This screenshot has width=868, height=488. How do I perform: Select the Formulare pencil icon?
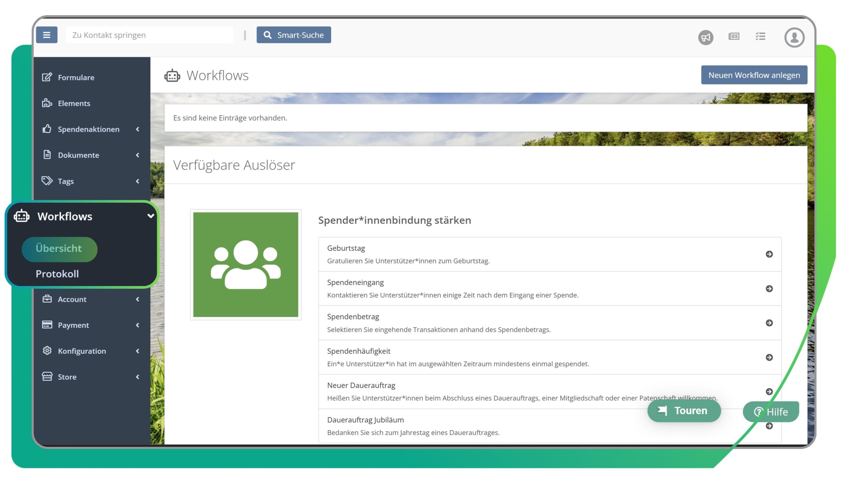click(x=47, y=77)
